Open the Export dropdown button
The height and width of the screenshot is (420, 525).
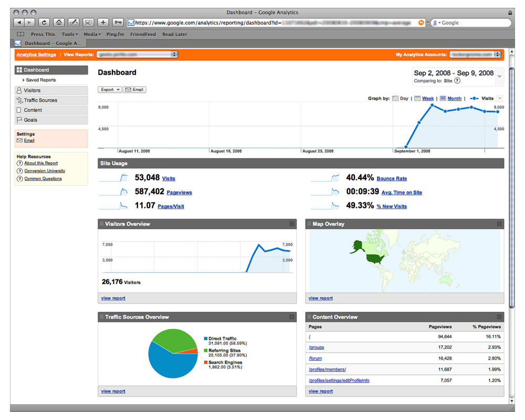110,90
